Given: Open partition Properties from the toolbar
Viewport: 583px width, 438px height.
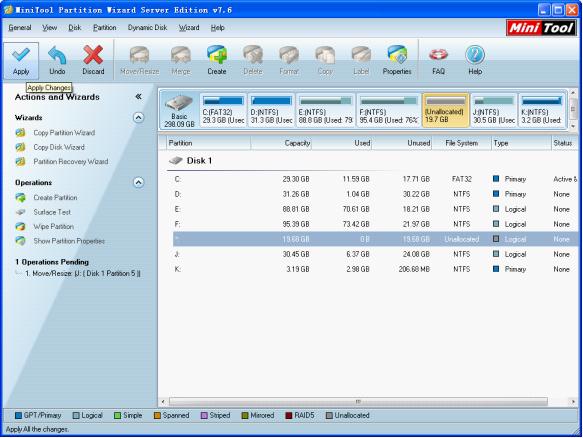Looking at the screenshot, I should (x=397, y=55).
